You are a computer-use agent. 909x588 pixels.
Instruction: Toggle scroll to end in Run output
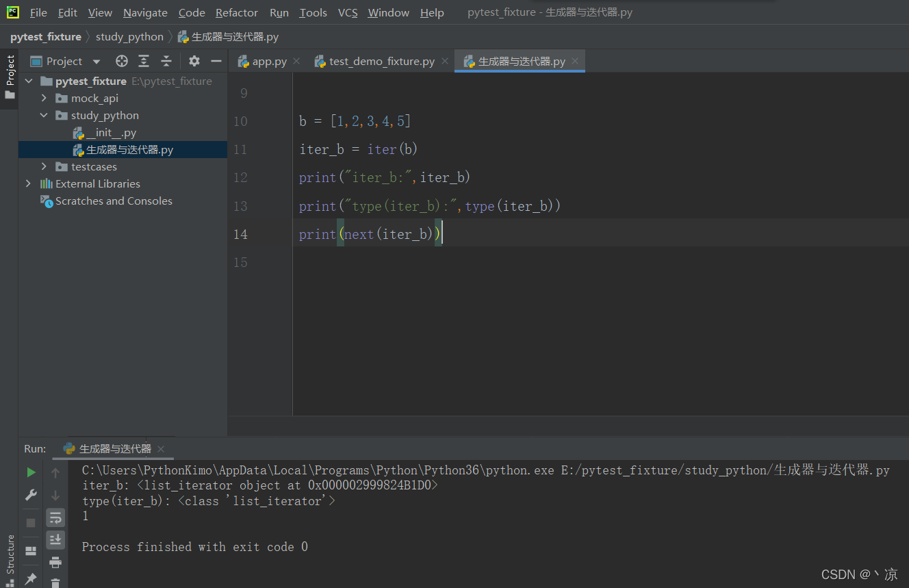(x=55, y=539)
